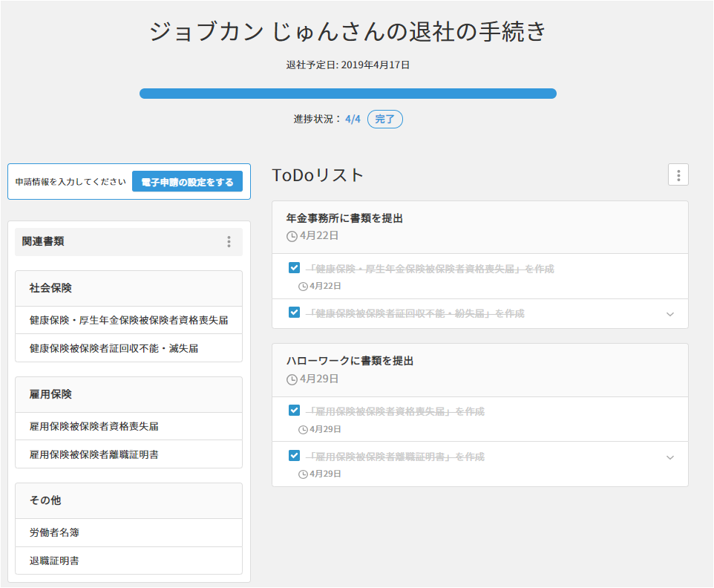This screenshot has width=714, height=588.
Task: Select 雇用保険被保険者離職証明書 in 雇用保険 list
Action: [x=94, y=454]
